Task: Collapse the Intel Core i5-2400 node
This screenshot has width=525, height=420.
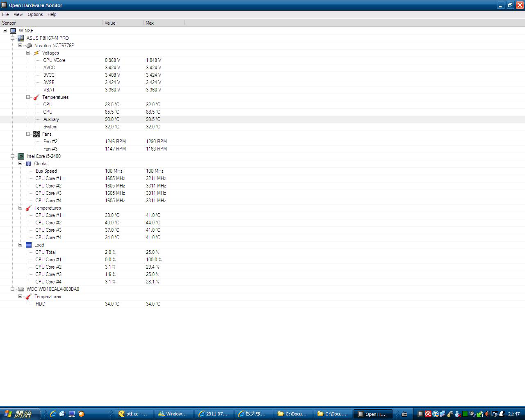Action: pyautogui.click(x=13, y=156)
